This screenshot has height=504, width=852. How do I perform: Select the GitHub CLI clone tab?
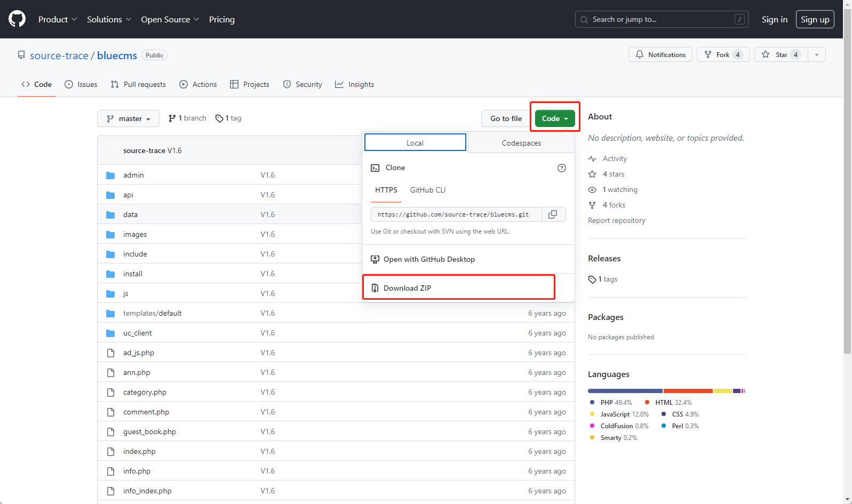point(428,190)
